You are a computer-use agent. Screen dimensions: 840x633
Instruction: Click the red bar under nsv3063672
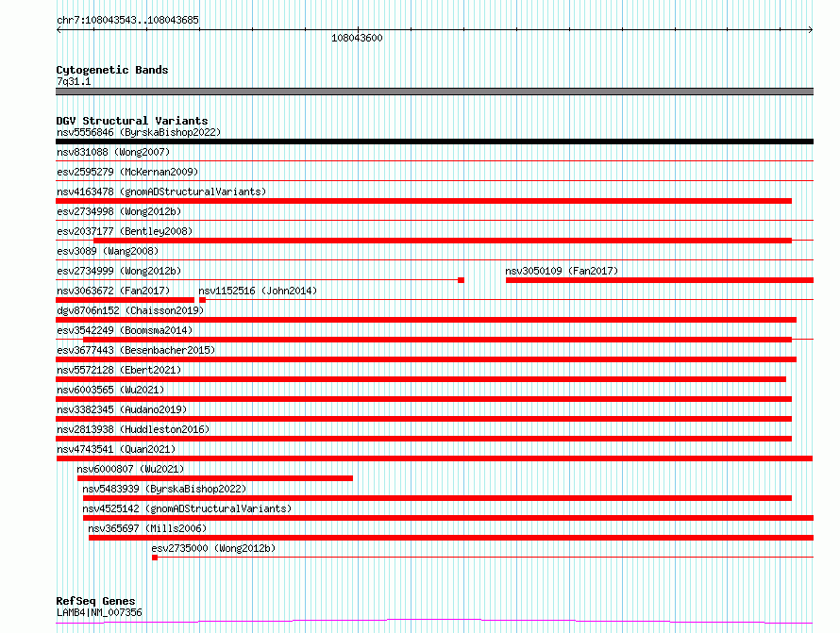tap(125, 300)
